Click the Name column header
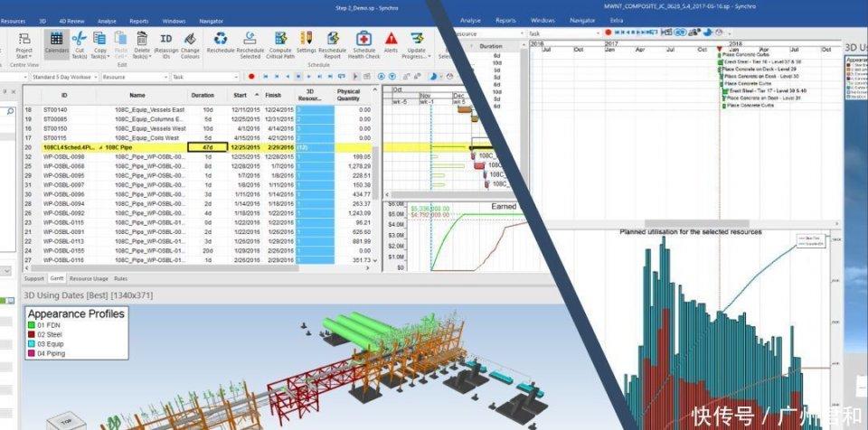Viewport: 868px width, 430px height. pyautogui.click(x=137, y=95)
